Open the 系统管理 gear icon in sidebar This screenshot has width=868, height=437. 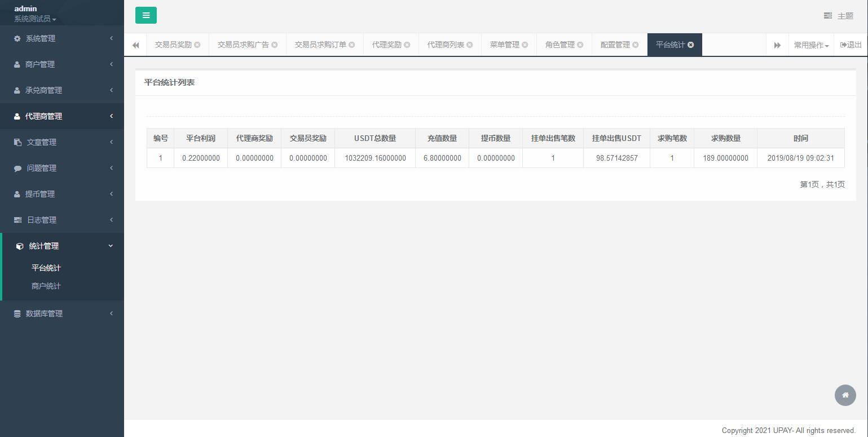point(16,38)
